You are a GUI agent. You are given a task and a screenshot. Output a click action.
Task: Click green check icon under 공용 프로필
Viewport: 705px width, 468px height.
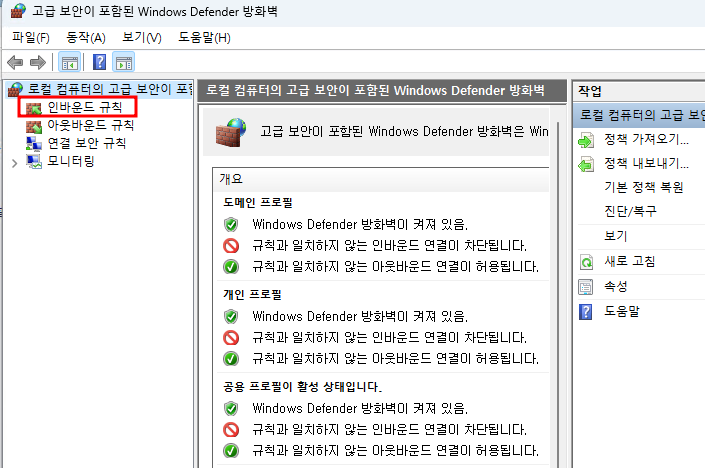(x=231, y=450)
